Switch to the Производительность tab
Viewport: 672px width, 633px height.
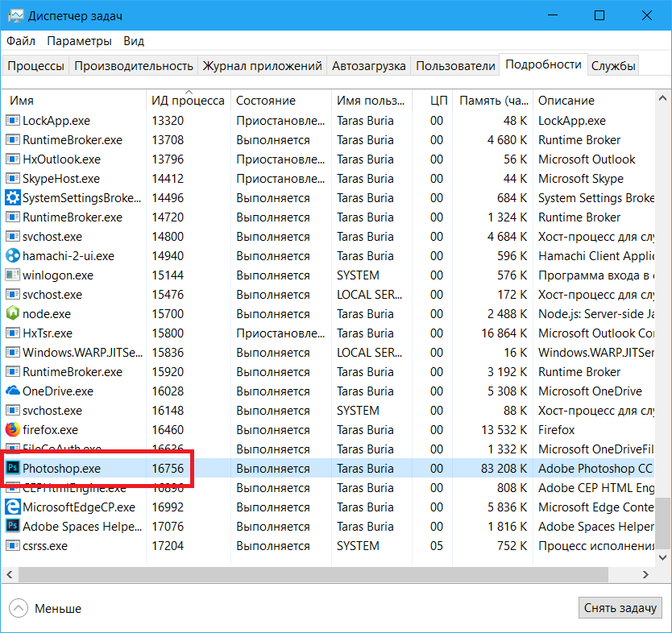click(133, 65)
